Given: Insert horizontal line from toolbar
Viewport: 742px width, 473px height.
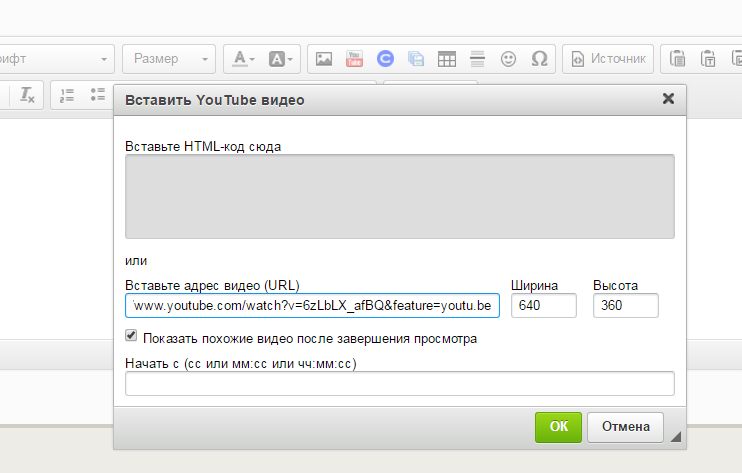Looking at the screenshot, I should [477, 59].
